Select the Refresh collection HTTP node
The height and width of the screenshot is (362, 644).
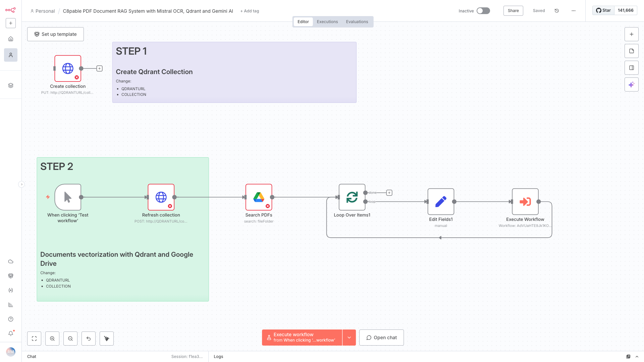(161, 197)
